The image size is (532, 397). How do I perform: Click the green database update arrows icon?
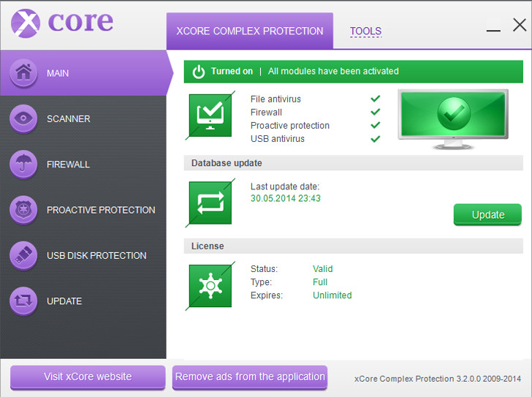click(x=210, y=203)
